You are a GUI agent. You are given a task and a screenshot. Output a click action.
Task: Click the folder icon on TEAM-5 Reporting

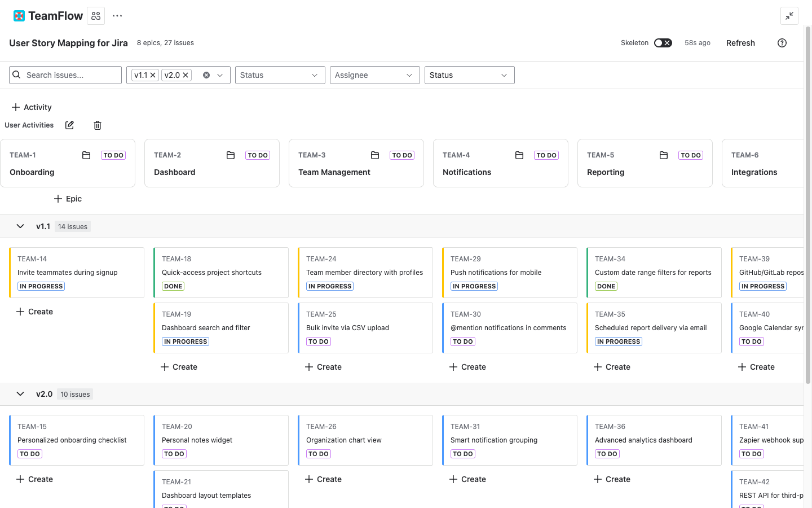point(663,155)
